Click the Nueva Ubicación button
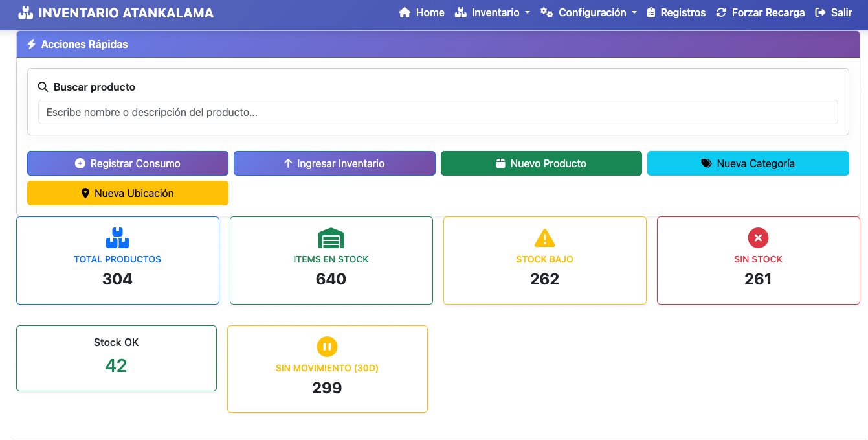 (x=128, y=193)
